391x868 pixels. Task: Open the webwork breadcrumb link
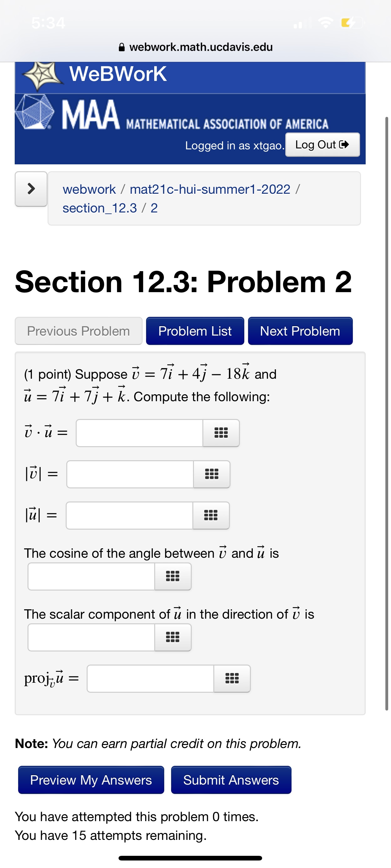pyautogui.click(x=89, y=189)
